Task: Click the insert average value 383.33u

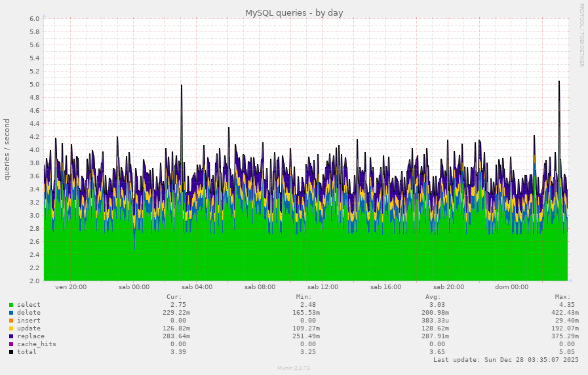Action: pyautogui.click(x=435, y=321)
